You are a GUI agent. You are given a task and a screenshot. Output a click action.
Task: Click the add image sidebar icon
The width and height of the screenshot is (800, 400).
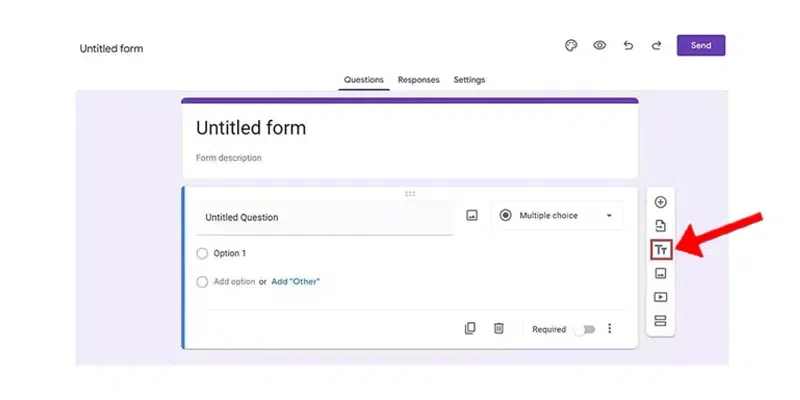[x=660, y=273]
